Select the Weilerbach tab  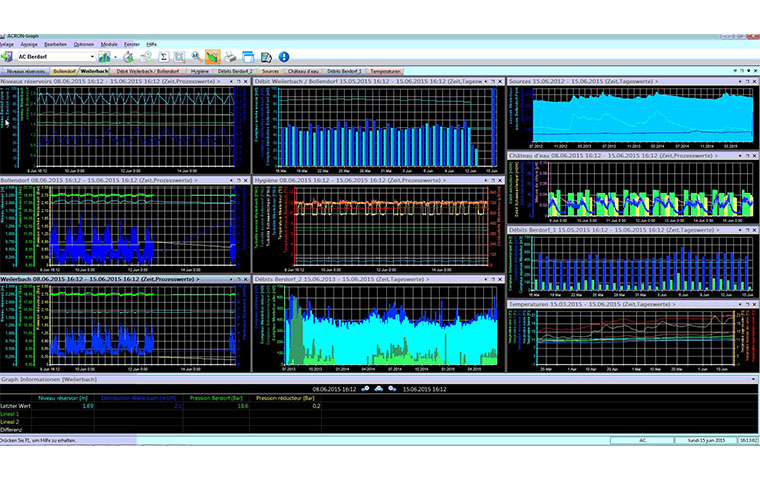(x=95, y=71)
